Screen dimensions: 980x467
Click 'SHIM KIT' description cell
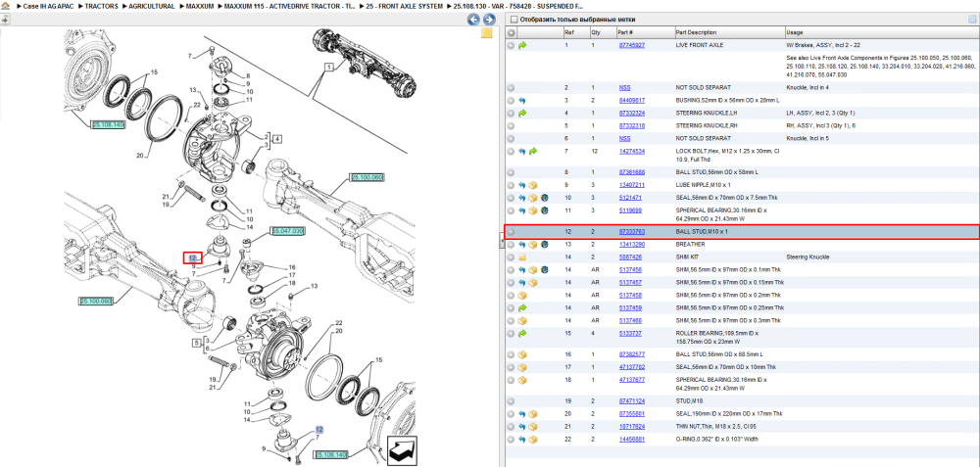[x=688, y=257]
